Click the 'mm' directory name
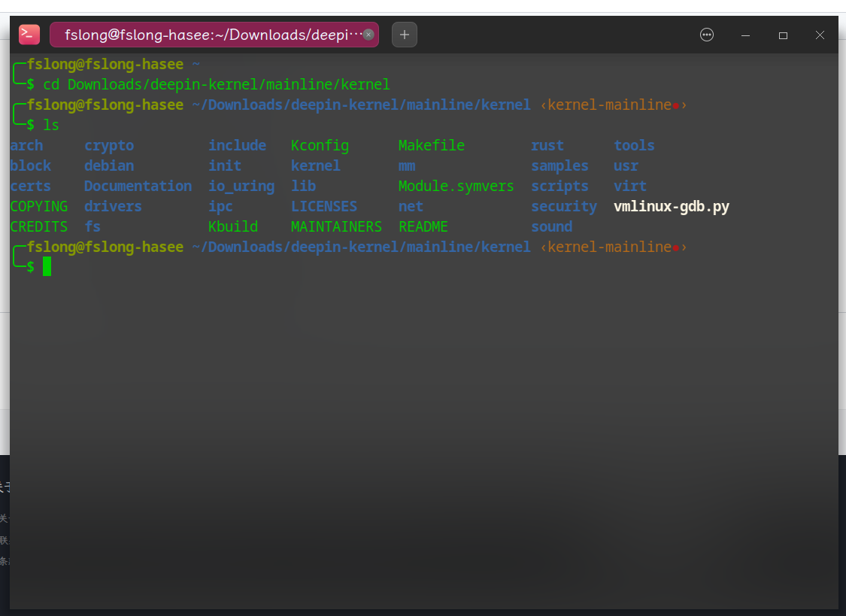846x616 pixels. click(407, 165)
